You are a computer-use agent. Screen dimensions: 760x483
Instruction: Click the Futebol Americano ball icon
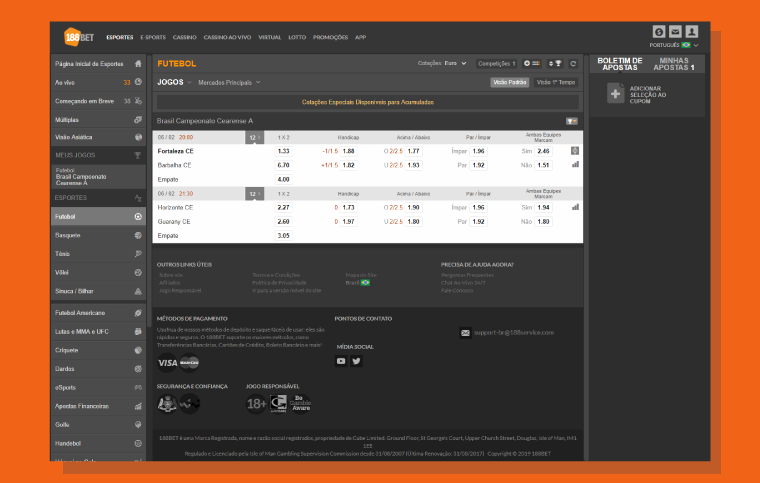pyautogui.click(x=138, y=313)
